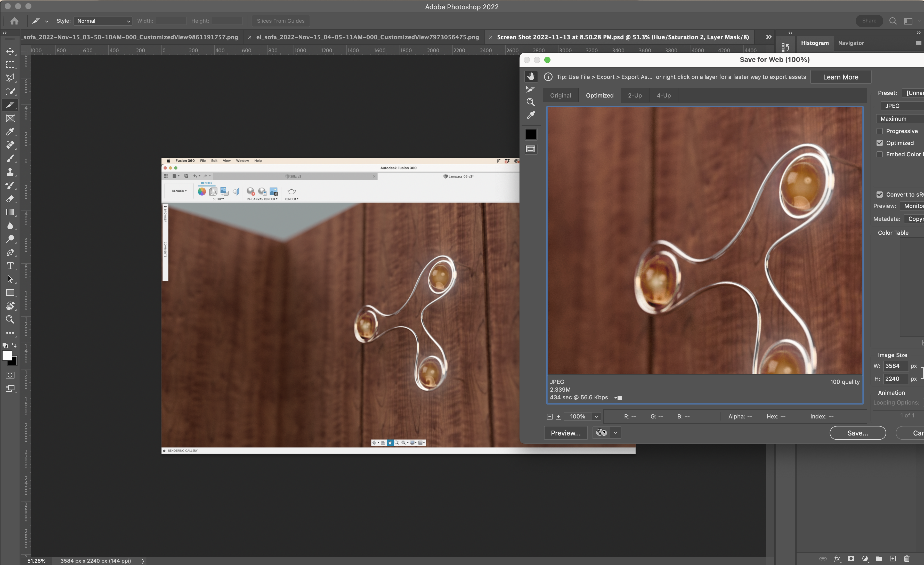Viewport: 924px width, 565px height.
Task: Switch to the 2-Up tab
Action: [x=635, y=96]
